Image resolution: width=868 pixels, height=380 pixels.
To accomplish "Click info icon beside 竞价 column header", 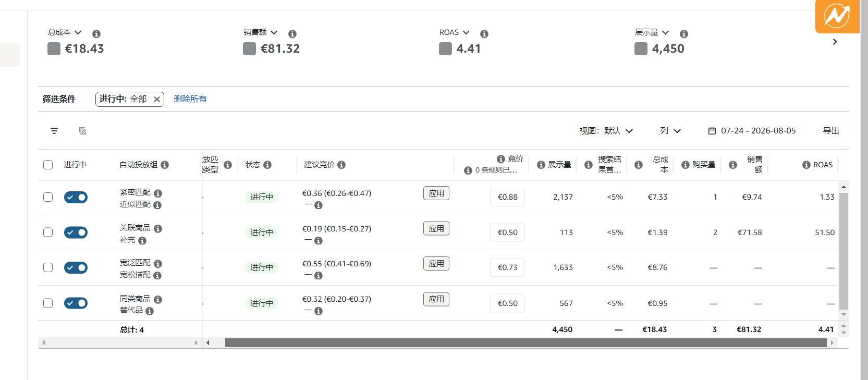I will pyautogui.click(x=501, y=159).
